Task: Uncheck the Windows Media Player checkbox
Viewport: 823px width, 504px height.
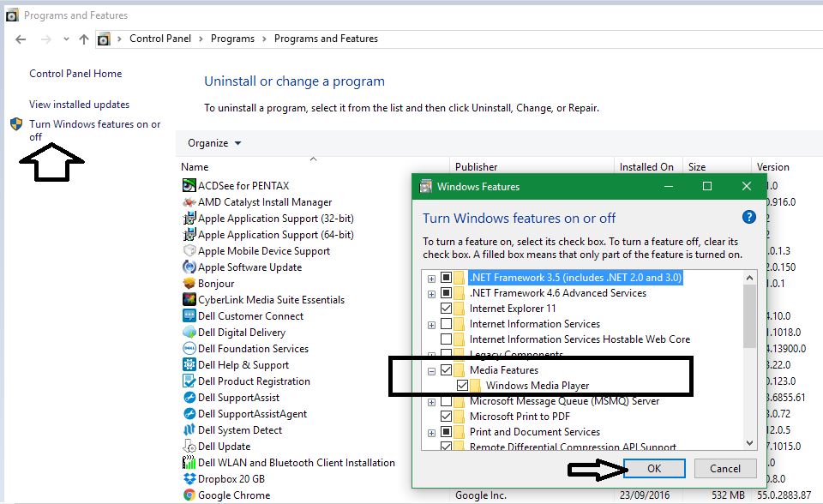Action: point(462,386)
